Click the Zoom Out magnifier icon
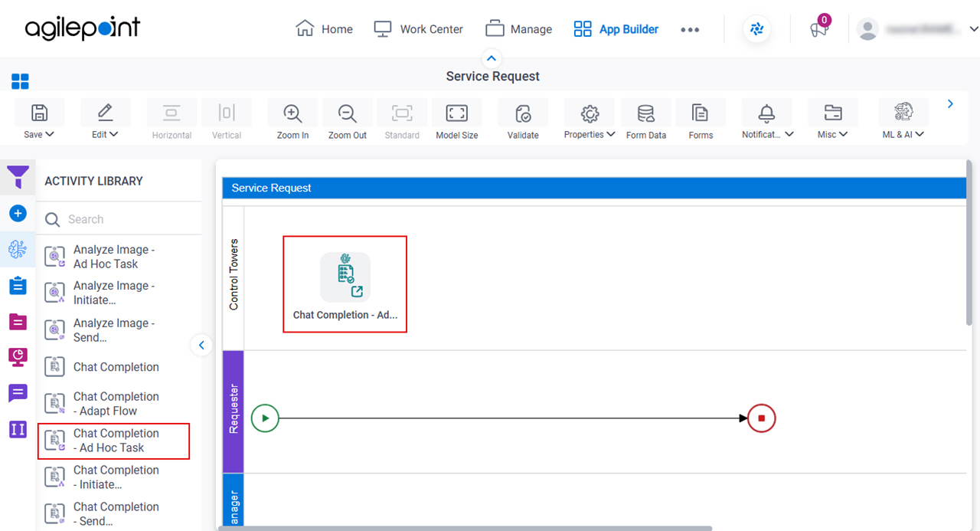The image size is (980, 531). [348, 113]
